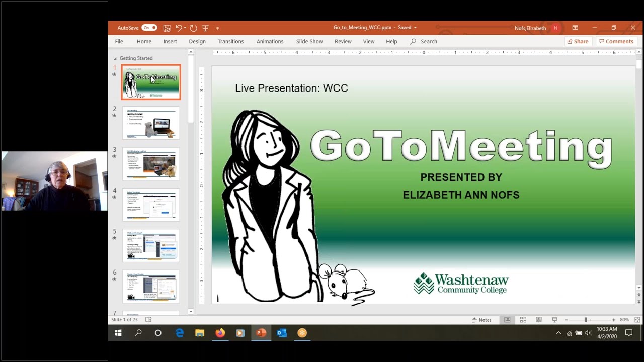Toggle the Notes pane button
This screenshot has width=644, height=362.
(481, 320)
